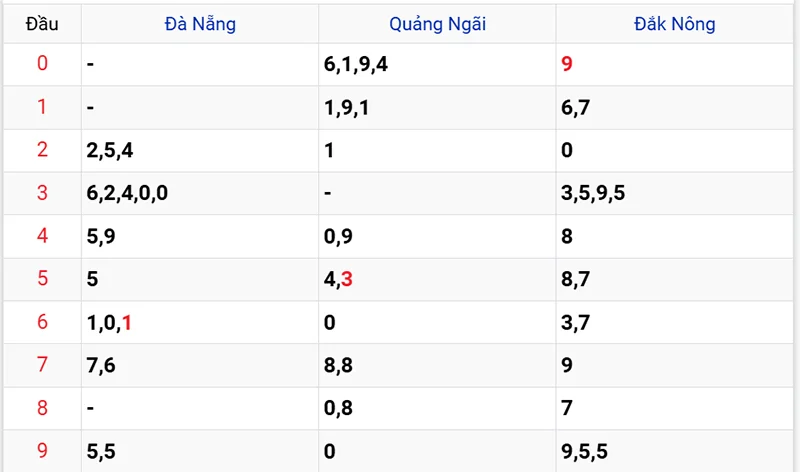Click the Quảng Ngãi cell showing 1,9,1
800x472 pixels.
348,107
